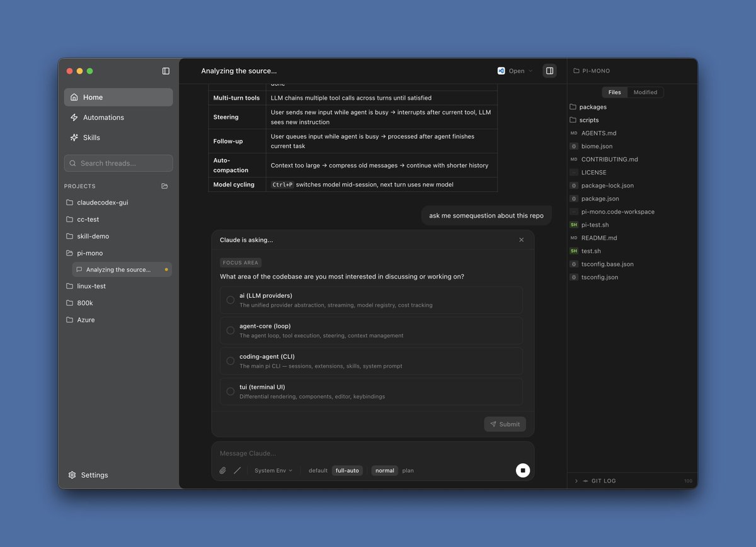Screen dimensions: 756x547
Task: Click the paperclip attach icon
Action: 222,470
